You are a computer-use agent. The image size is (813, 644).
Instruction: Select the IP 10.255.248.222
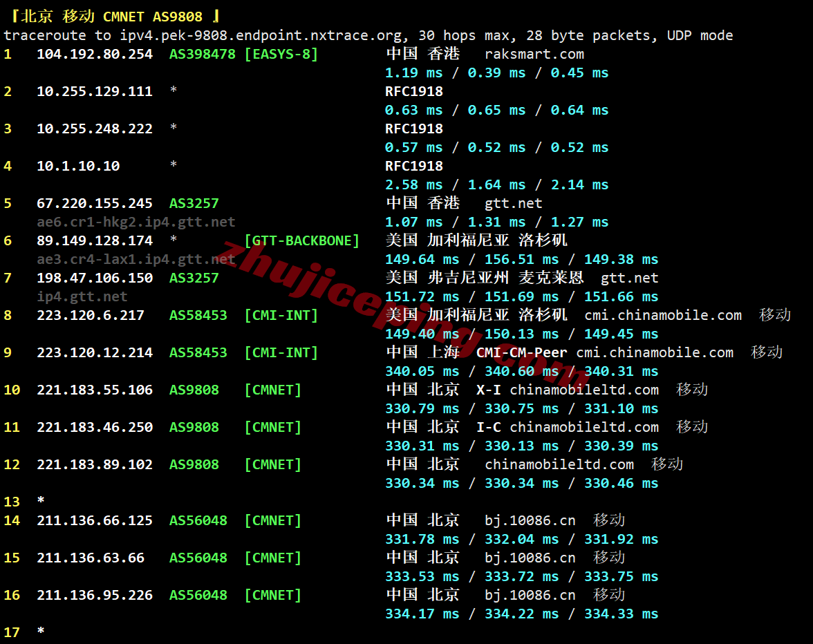(x=95, y=129)
